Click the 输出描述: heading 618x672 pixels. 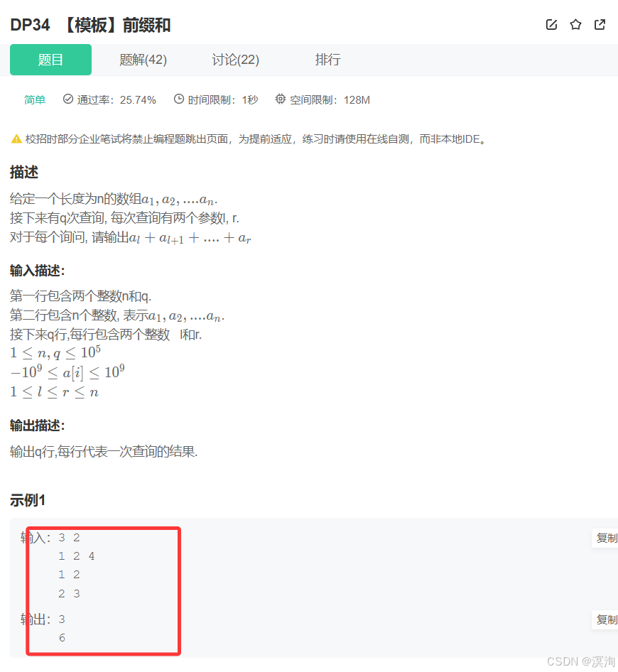(37, 426)
